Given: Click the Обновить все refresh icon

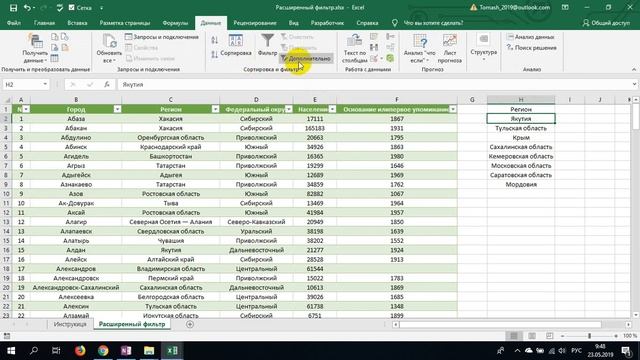Looking at the screenshot, I should click(109, 41).
